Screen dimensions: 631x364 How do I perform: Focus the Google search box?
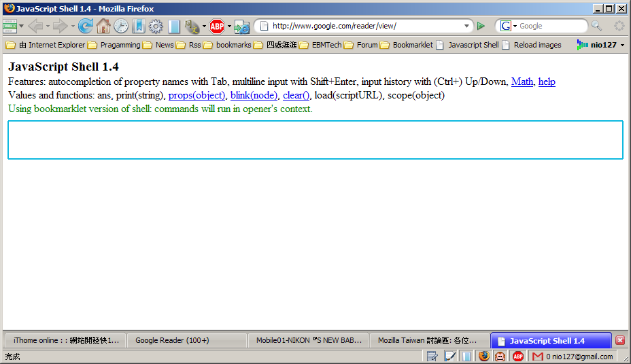click(x=551, y=26)
